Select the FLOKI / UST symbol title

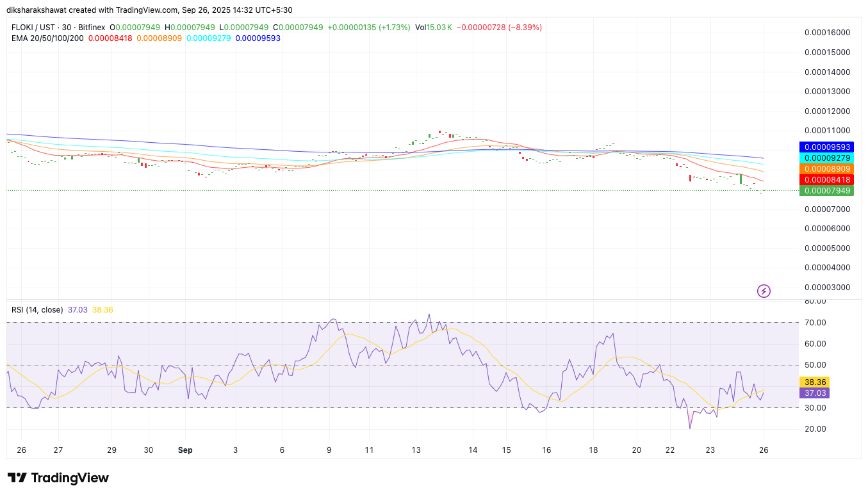point(35,28)
